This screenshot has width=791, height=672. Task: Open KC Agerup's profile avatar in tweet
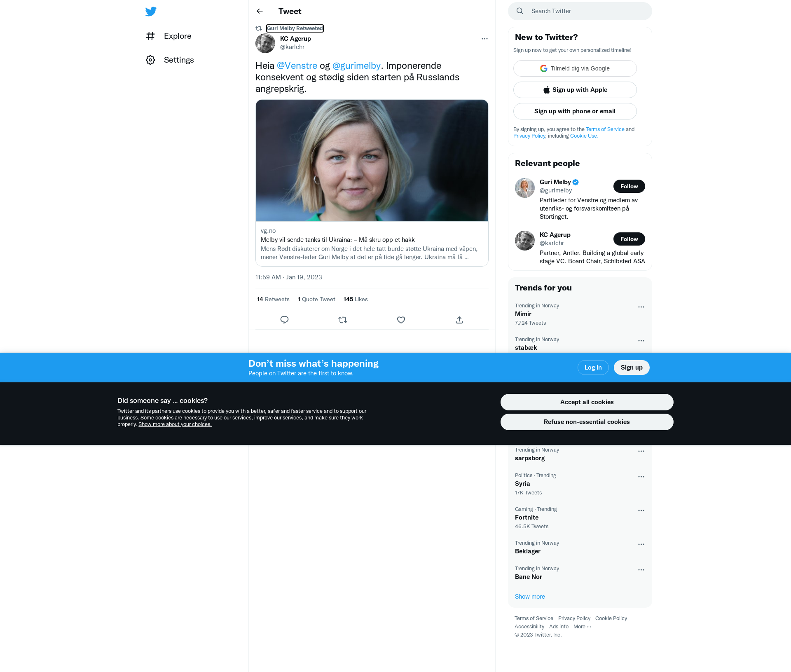coord(265,43)
